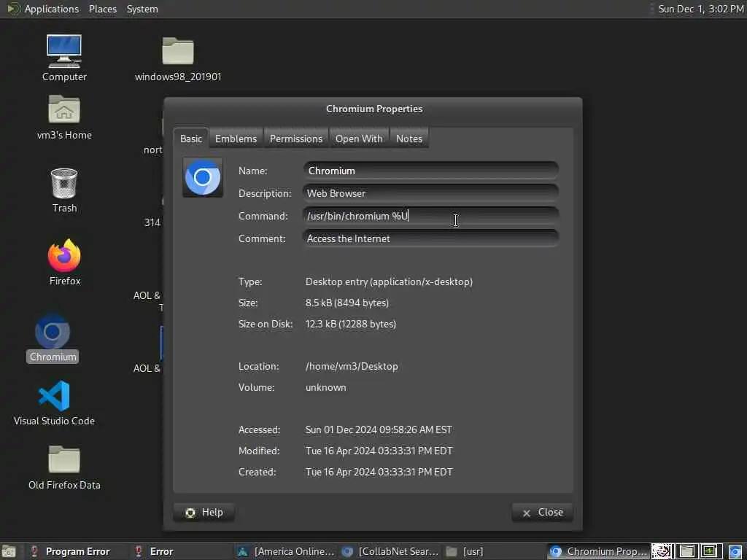Switch to the Emblems tab
The width and height of the screenshot is (747, 560).
tap(236, 139)
